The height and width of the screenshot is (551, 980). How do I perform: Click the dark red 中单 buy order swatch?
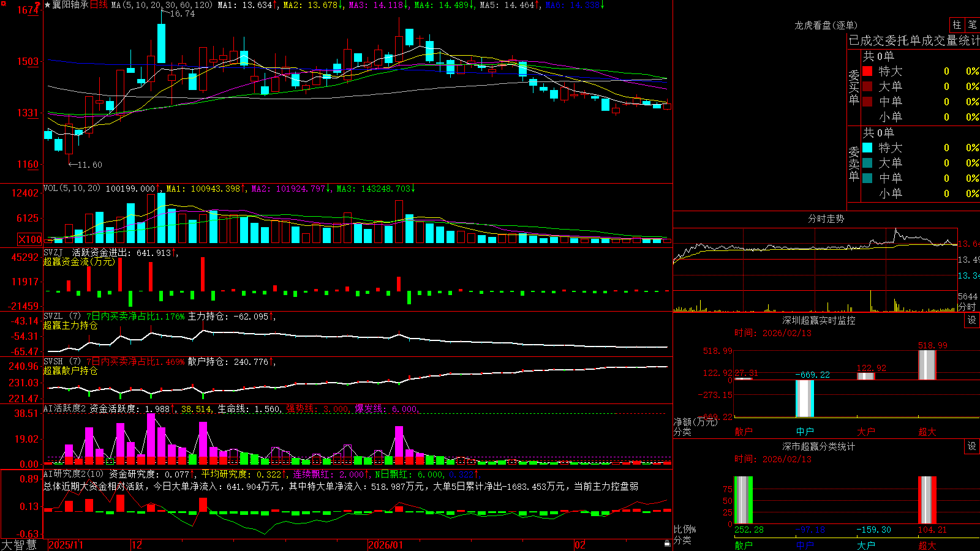[867, 102]
